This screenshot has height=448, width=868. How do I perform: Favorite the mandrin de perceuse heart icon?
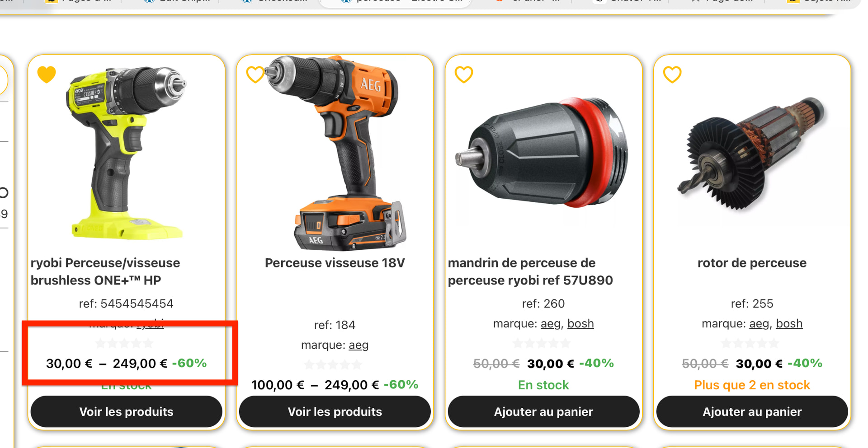[464, 75]
